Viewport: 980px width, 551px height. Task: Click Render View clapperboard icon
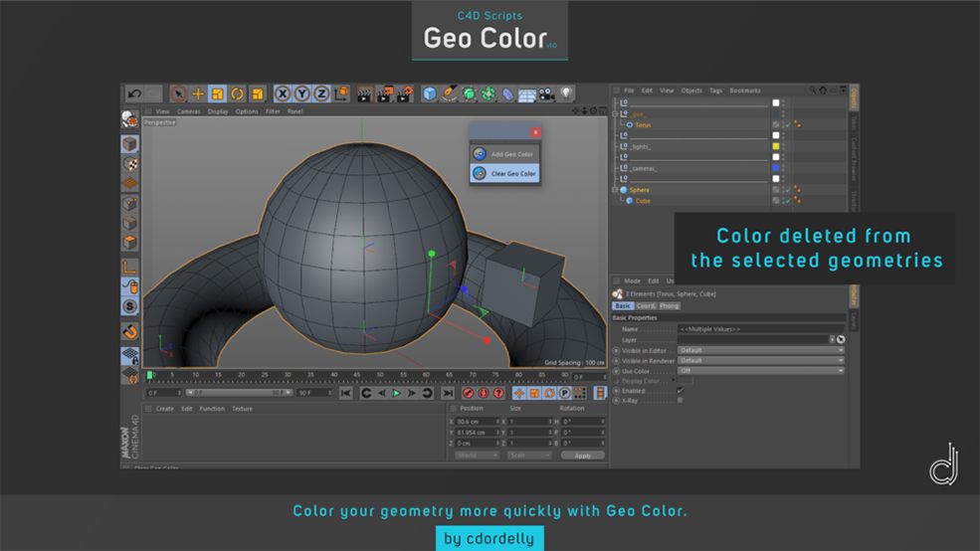pyautogui.click(x=364, y=93)
